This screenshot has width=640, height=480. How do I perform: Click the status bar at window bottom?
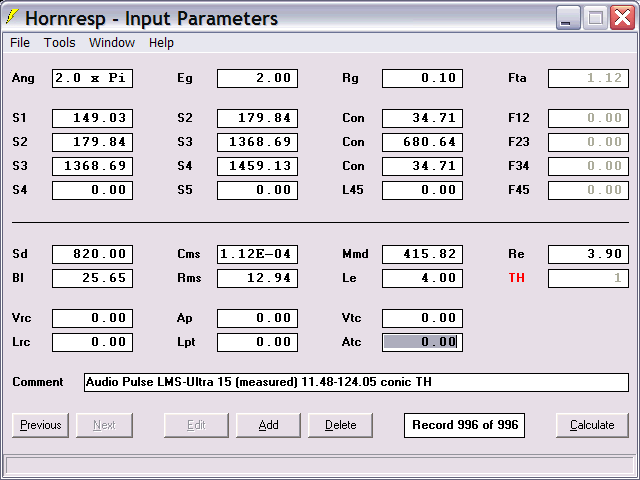[320, 466]
